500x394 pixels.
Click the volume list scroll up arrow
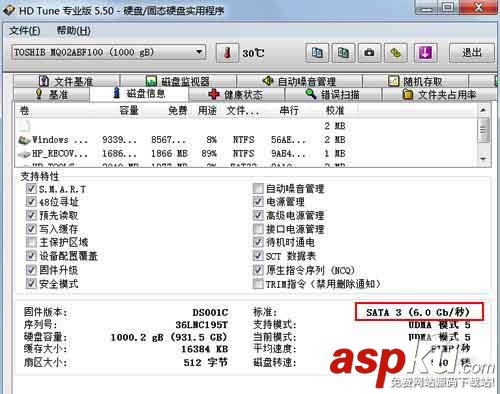click(x=483, y=110)
